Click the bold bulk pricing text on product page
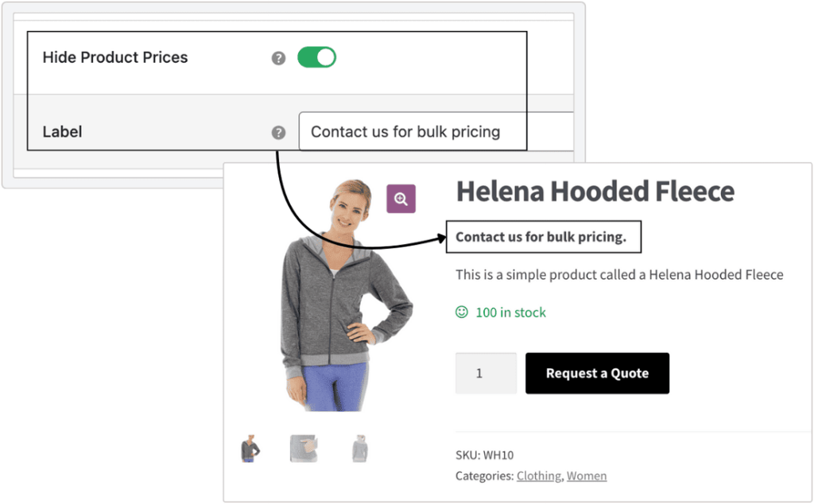The width and height of the screenshot is (814, 504). click(541, 237)
